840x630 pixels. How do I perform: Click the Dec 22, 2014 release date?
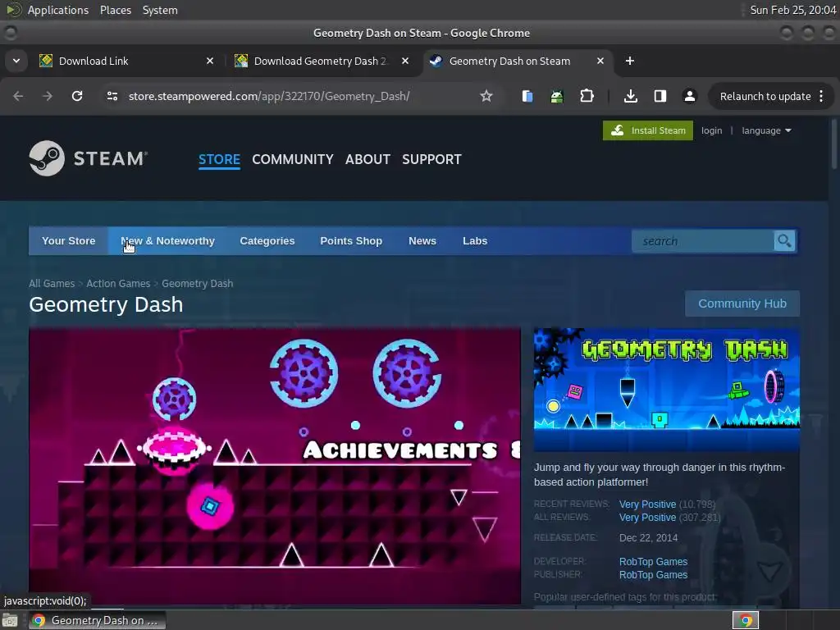pyautogui.click(x=648, y=538)
